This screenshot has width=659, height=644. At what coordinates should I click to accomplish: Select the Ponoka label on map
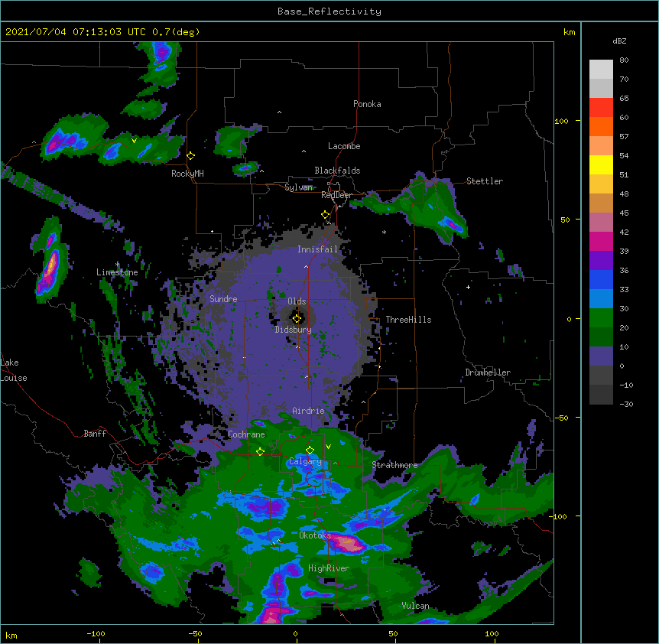(x=367, y=104)
